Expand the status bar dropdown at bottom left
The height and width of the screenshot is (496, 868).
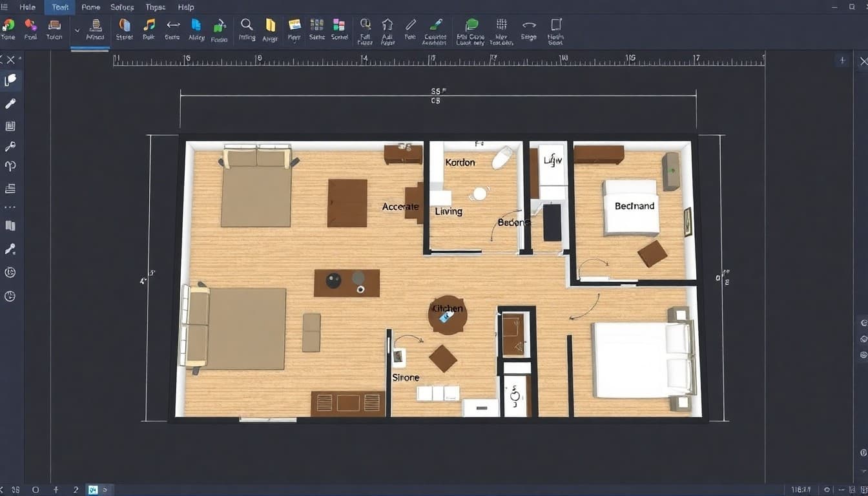pyautogui.click(x=107, y=490)
